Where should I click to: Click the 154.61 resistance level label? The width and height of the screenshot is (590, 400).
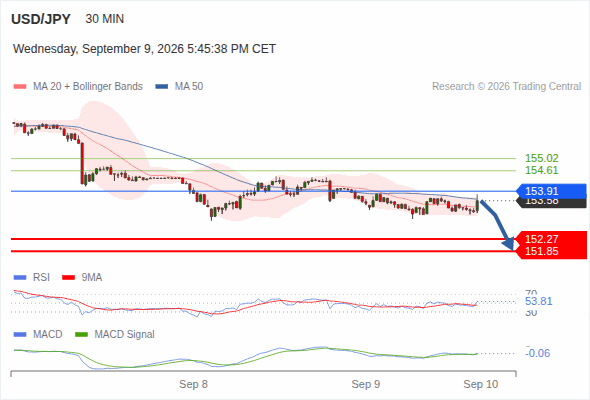pos(542,170)
